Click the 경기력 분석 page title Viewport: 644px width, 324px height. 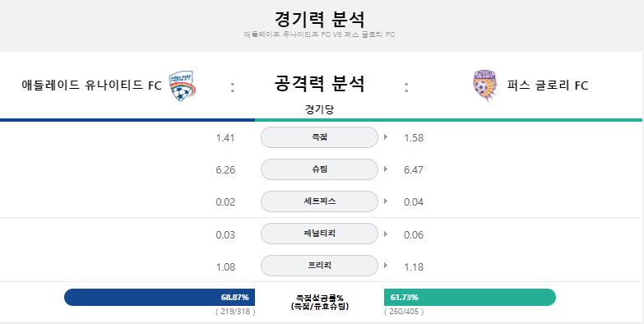click(x=319, y=19)
